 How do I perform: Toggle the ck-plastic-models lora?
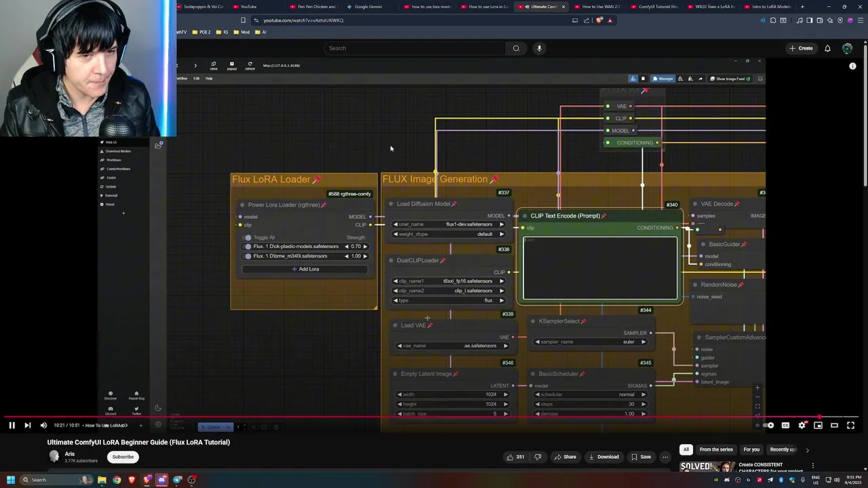pyautogui.click(x=248, y=247)
